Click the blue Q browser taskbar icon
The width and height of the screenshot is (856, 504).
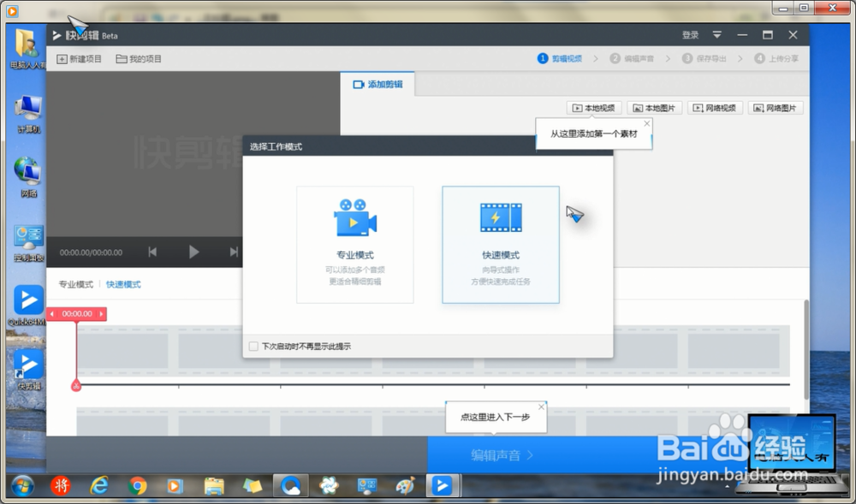[x=290, y=485]
